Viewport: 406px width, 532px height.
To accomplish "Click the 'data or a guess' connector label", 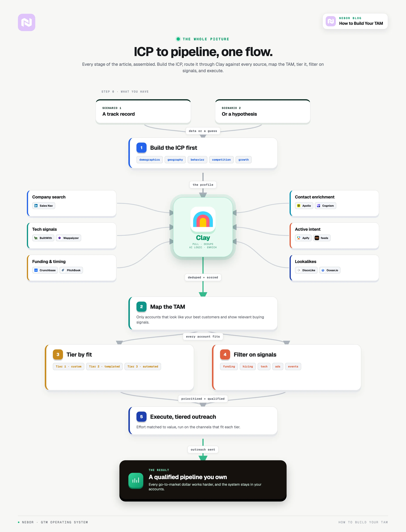I will pos(203,131).
